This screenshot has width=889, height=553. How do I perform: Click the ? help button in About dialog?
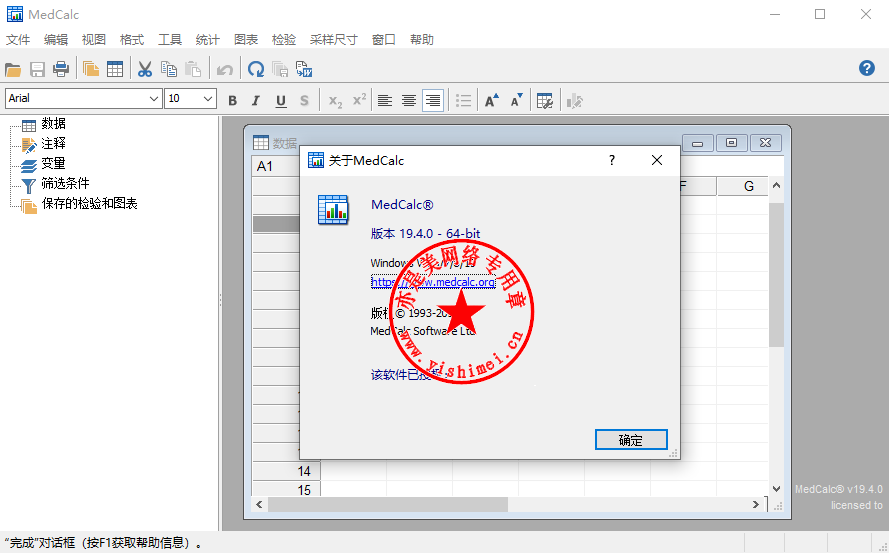[612, 161]
